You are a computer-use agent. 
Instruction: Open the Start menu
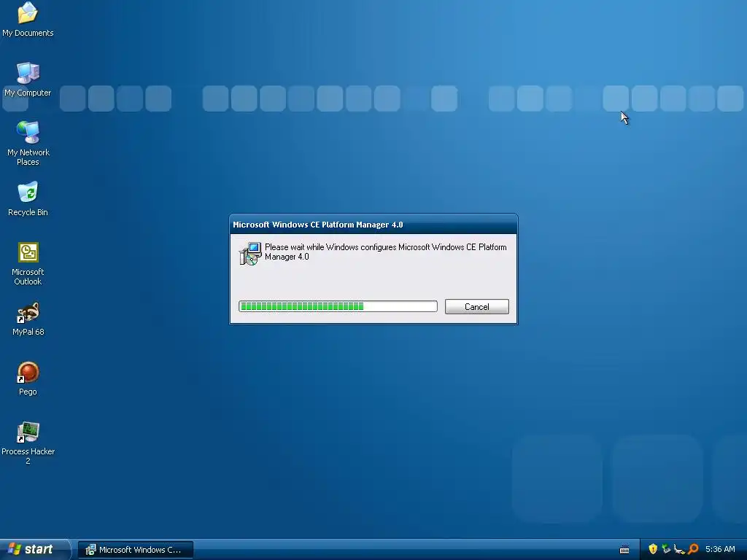click(x=35, y=550)
